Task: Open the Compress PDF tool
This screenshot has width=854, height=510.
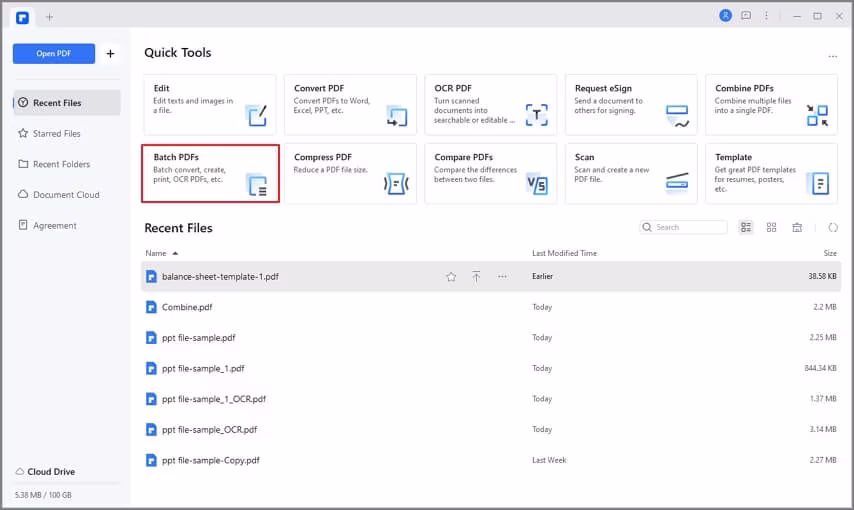Action: [x=350, y=173]
